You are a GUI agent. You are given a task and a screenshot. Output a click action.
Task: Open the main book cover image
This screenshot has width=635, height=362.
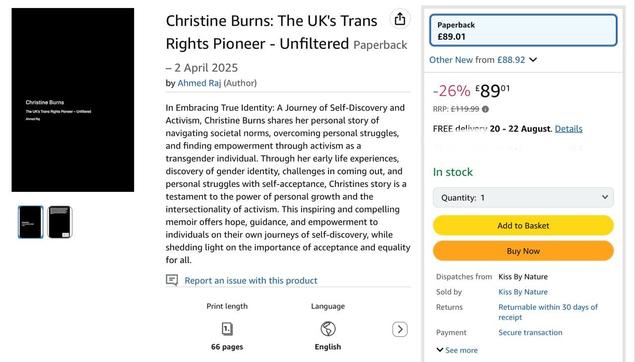pyautogui.click(x=73, y=100)
